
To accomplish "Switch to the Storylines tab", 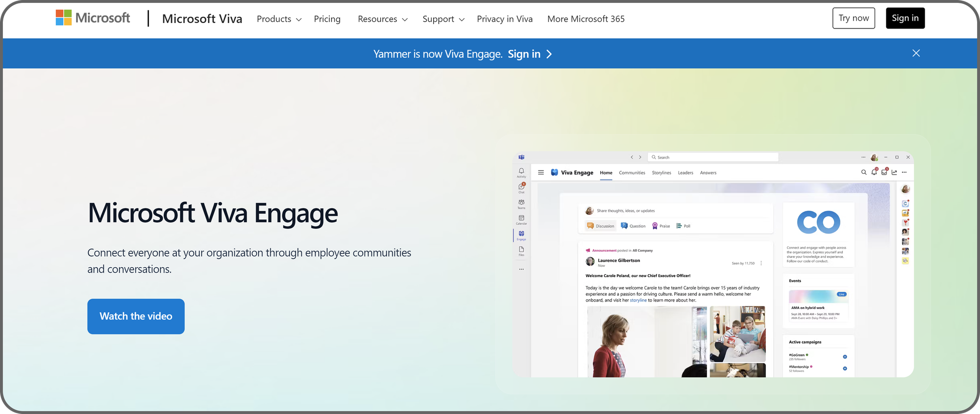I will (x=661, y=173).
